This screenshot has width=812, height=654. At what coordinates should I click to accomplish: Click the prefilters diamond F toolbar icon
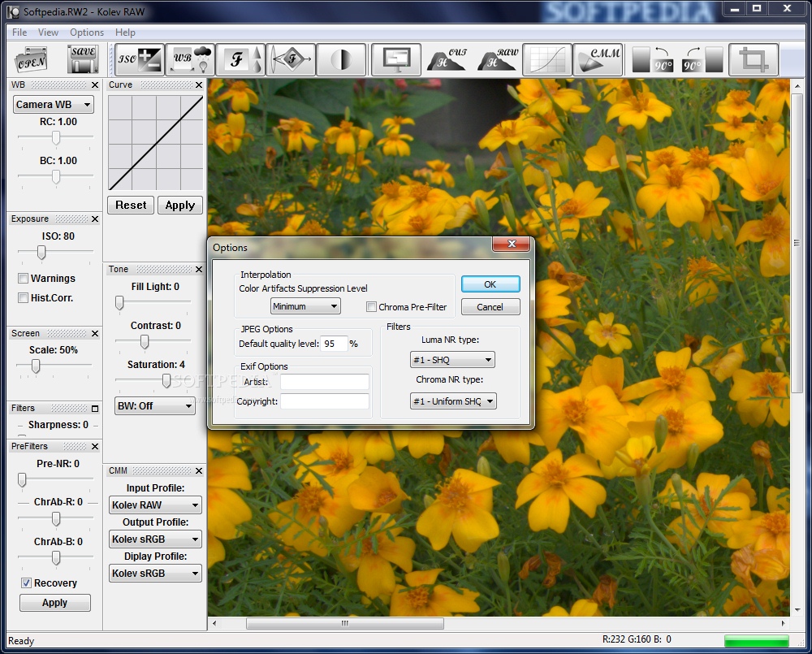pos(291,59)
